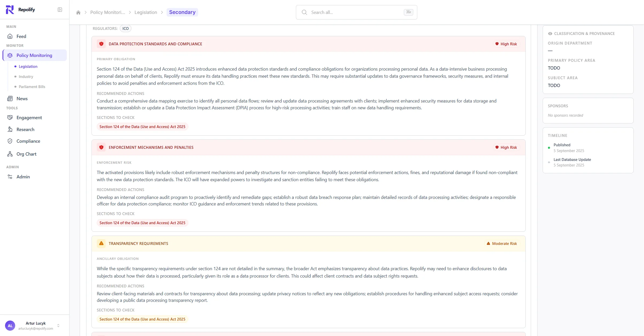Image resolution: width=644 pixels, height=336 pixels.
Task: Click the AL user avatar
Action: 10,326
